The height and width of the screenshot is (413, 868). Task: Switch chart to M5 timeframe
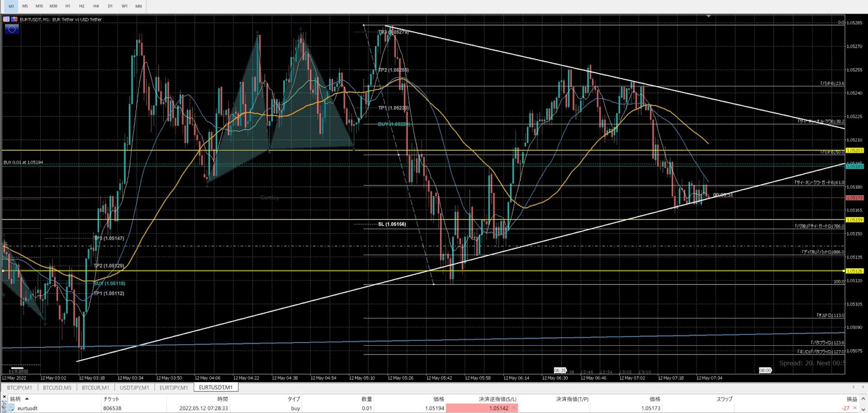[x=25, y=6]
